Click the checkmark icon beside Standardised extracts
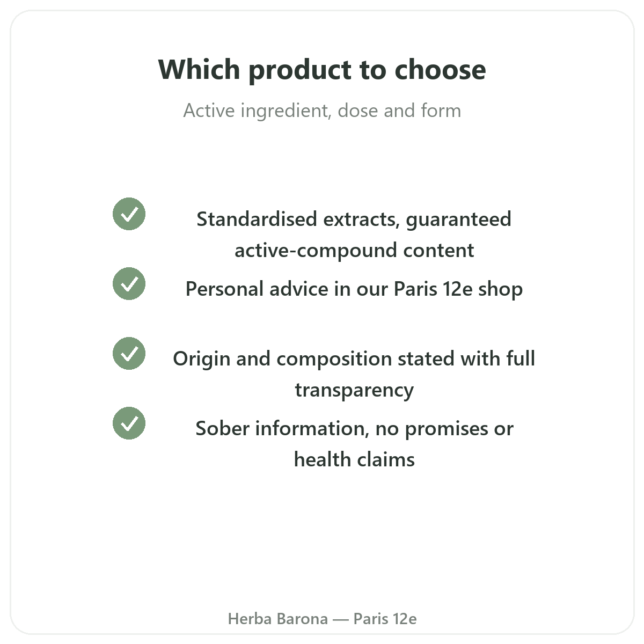This screenshot has height=644, width=644. pyautogui.click(x=129, y=214)
